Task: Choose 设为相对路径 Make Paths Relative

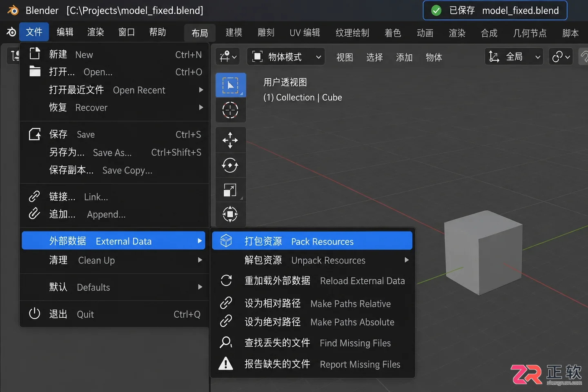Action: tap(312, 303)
